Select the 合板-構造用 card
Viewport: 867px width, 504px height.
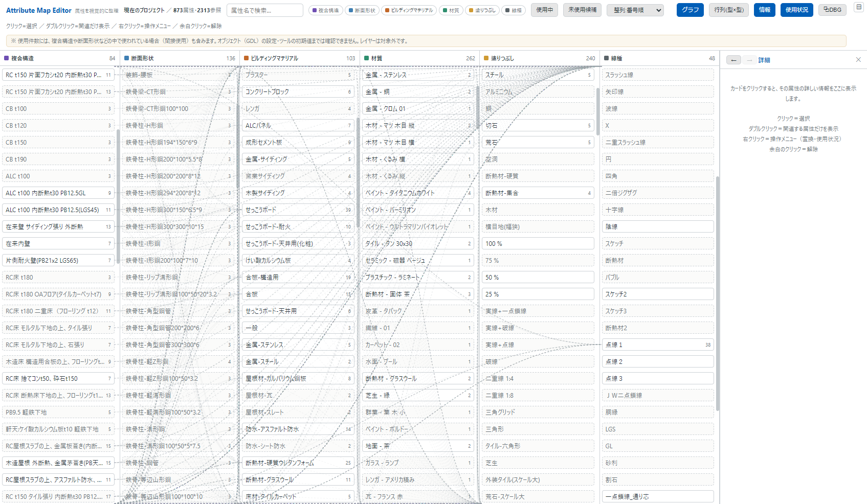click(x=298, y=278)
